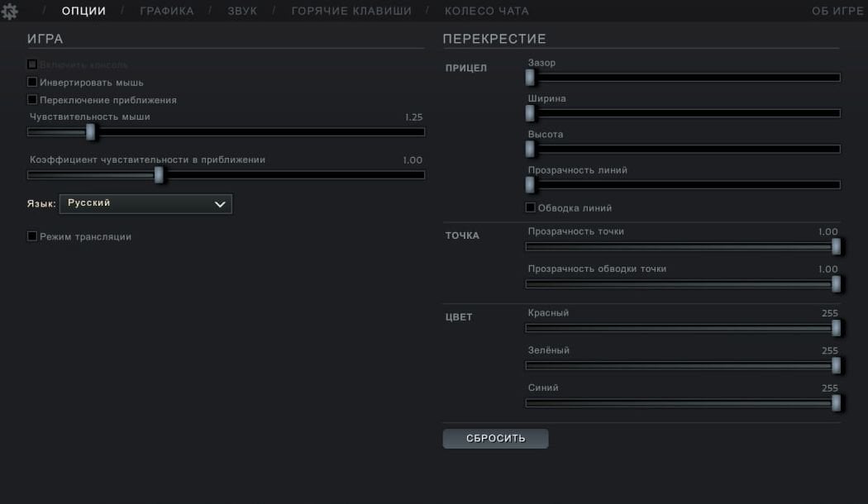Image resolution: width=868 pixels, height=504 pixels.
Task: Click the СБРОСИТЬ reset button
Action: 495,438
